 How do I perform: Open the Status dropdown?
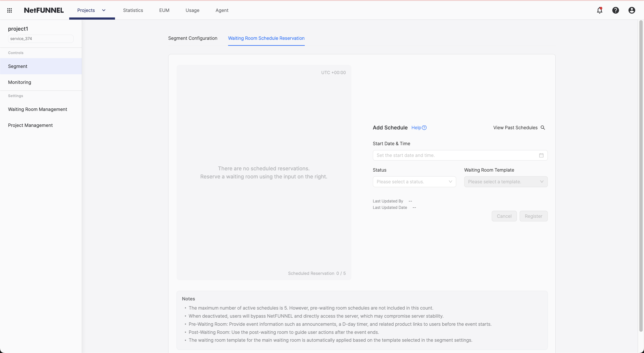(x=414, y=182)
